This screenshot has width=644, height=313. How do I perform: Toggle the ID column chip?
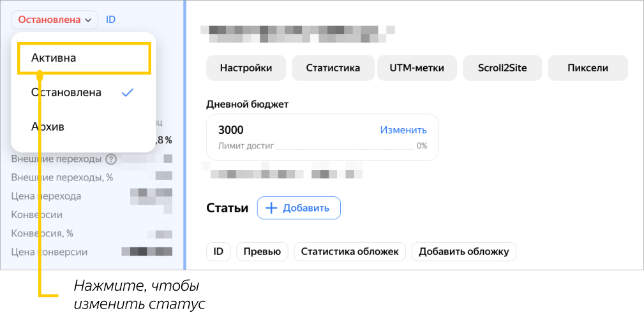(x=218, y=252)
